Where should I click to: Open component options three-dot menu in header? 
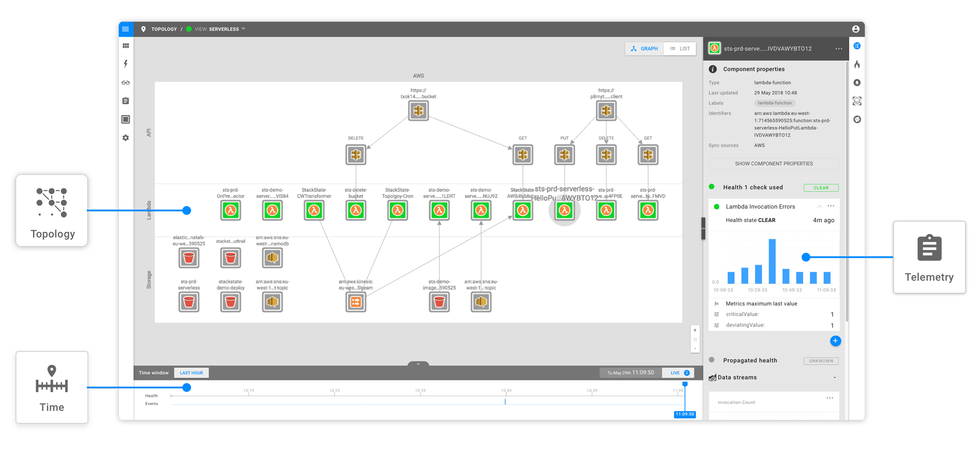[838, 49]
